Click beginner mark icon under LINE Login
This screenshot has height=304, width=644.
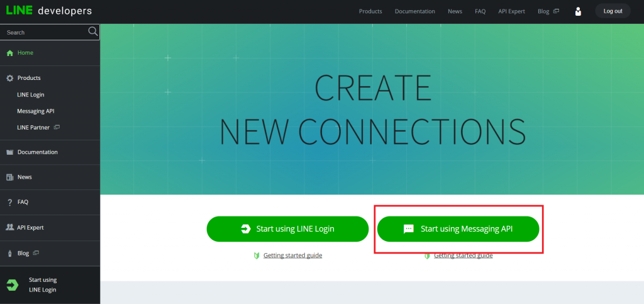(257, 256)
